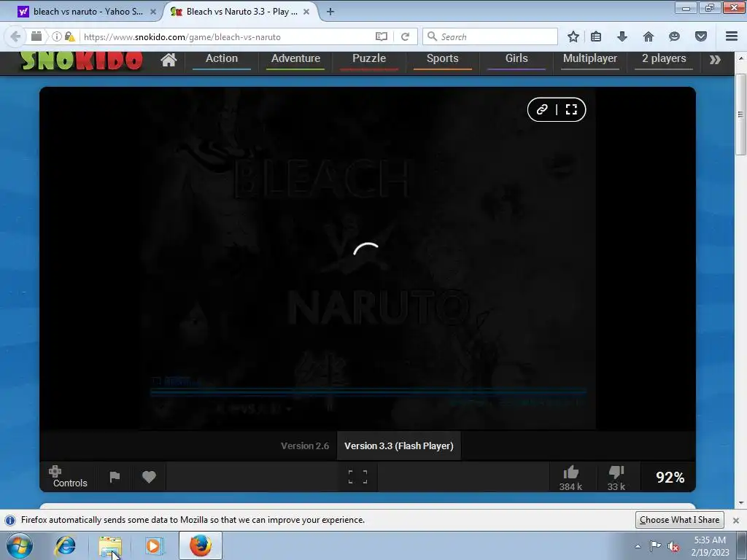The width and height of the screenshot is (747, 560).
Task: Click the 92% rating score
Action: 670,477
